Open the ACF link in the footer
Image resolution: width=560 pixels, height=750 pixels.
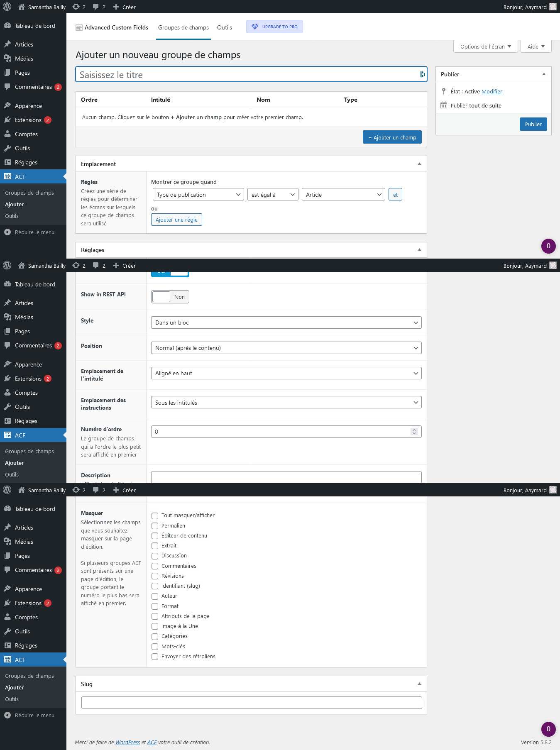152,742
